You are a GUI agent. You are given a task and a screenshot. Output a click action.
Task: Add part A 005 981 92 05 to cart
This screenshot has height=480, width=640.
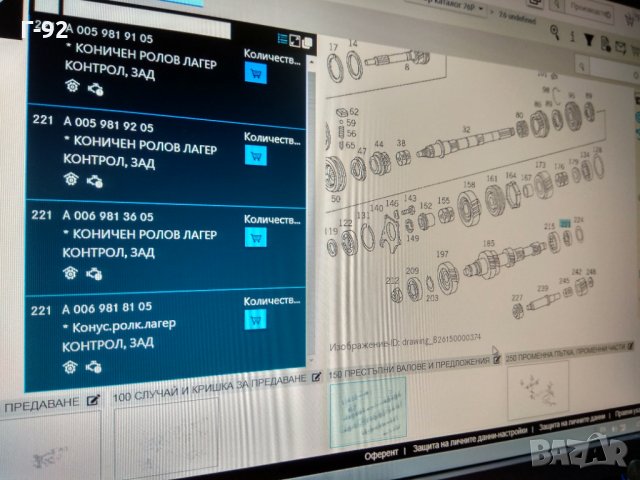255,155
